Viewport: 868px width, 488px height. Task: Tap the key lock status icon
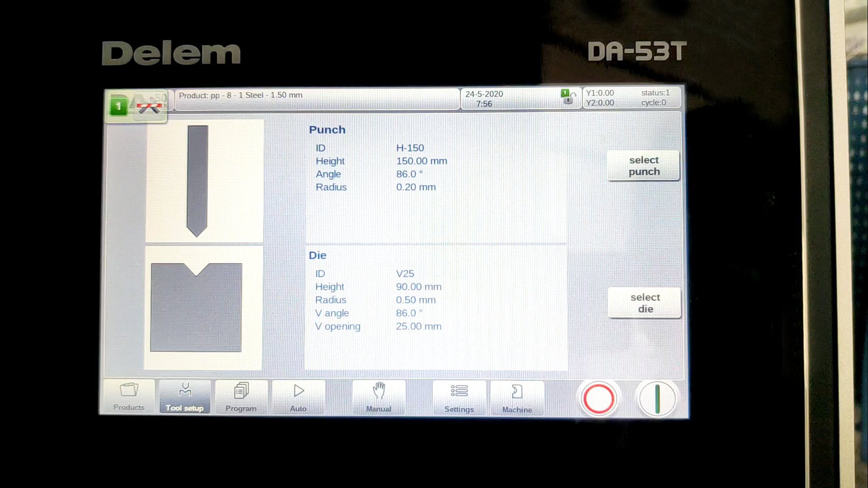pyautogui.click(x=569, y=97)
